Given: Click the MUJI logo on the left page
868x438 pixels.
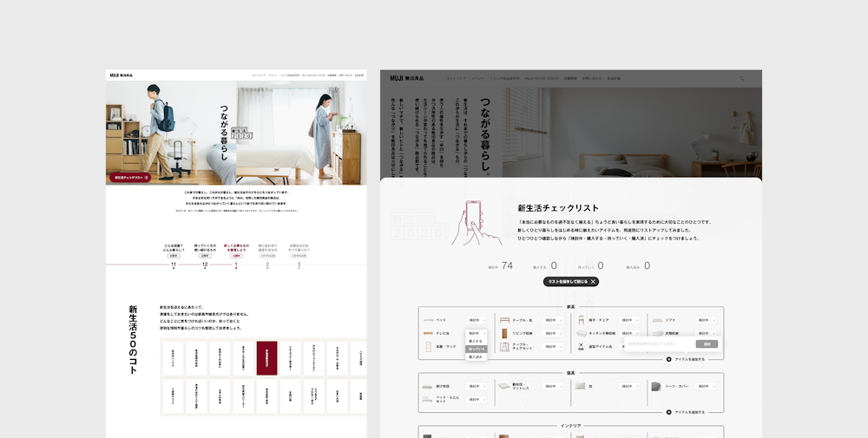Looking at the screenshot, I should point(122,75).
